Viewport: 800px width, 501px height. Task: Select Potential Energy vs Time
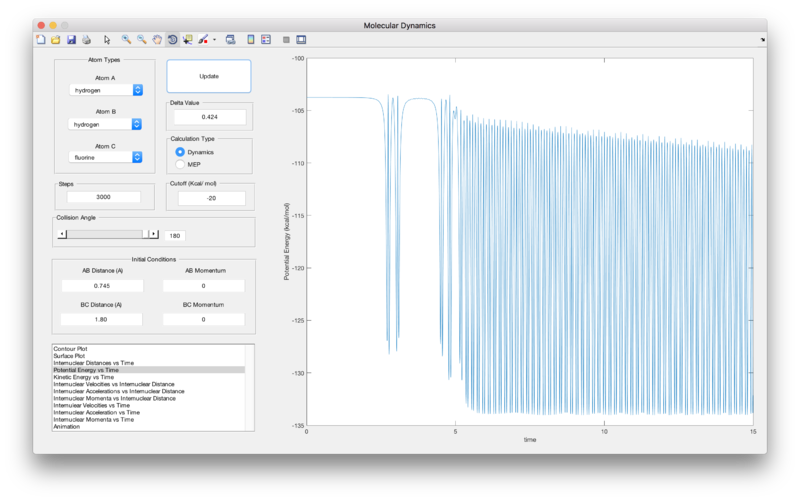[148, 370]
